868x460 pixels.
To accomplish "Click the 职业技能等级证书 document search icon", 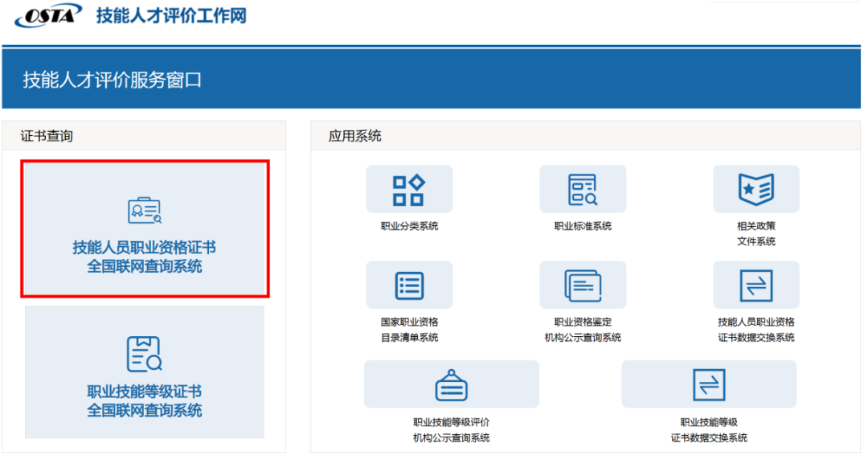I will [145, 354].
